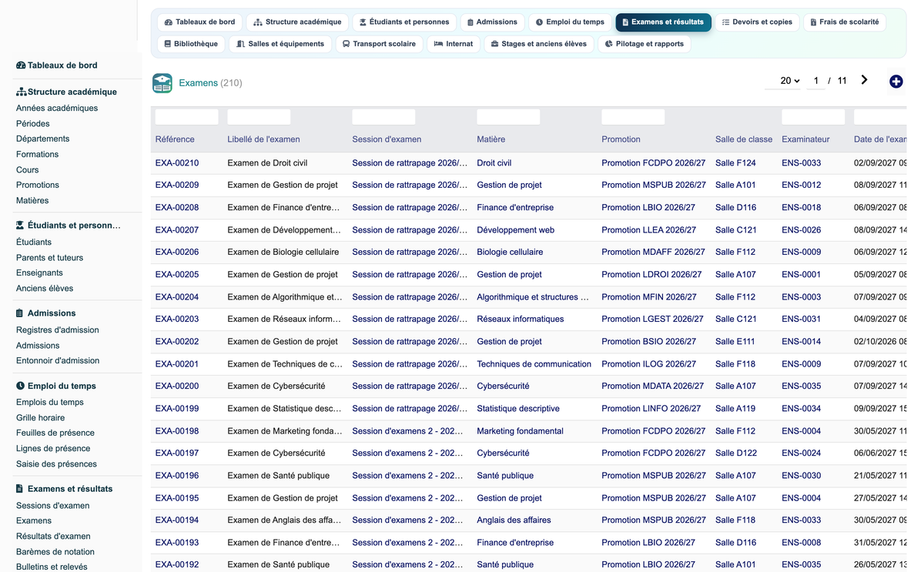
Task: Select the Examens et résultats tab
Action: pos(663,22)
